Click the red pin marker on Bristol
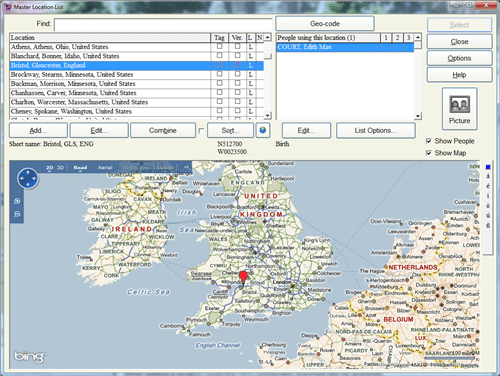Screen dimensions: 500x376 pyautogui.click(x=244, y=278)
